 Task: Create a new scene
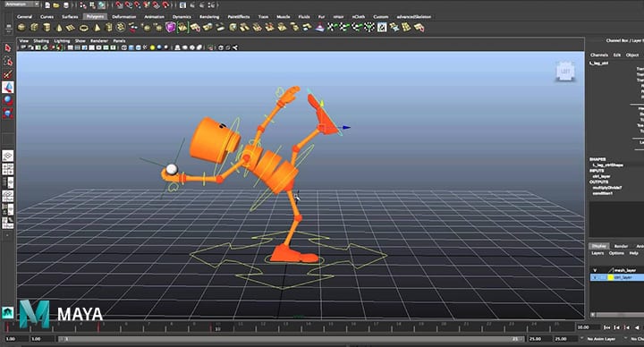click(x=47, y=5)
